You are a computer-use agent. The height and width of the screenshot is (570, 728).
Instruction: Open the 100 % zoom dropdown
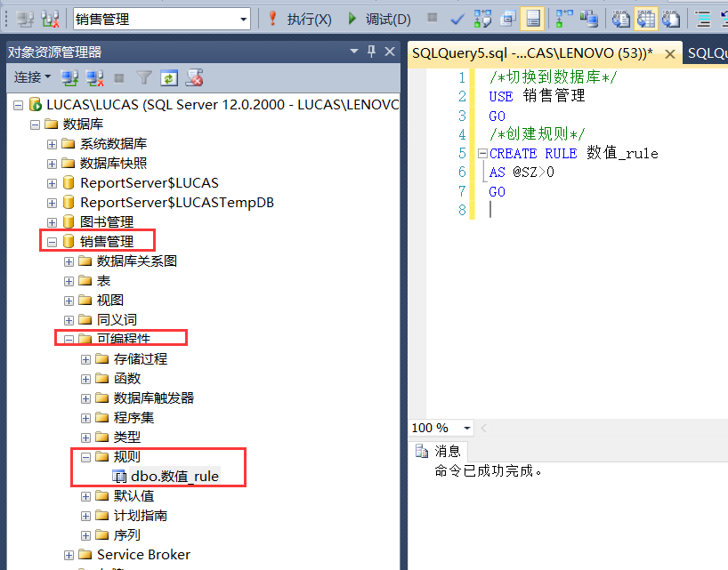coord(466,428)
